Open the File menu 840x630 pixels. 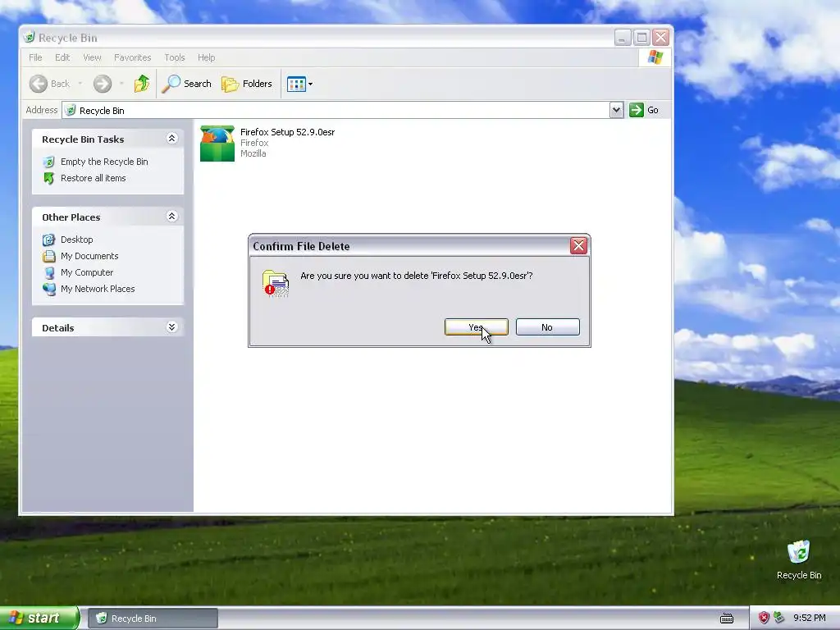(35, 57)
